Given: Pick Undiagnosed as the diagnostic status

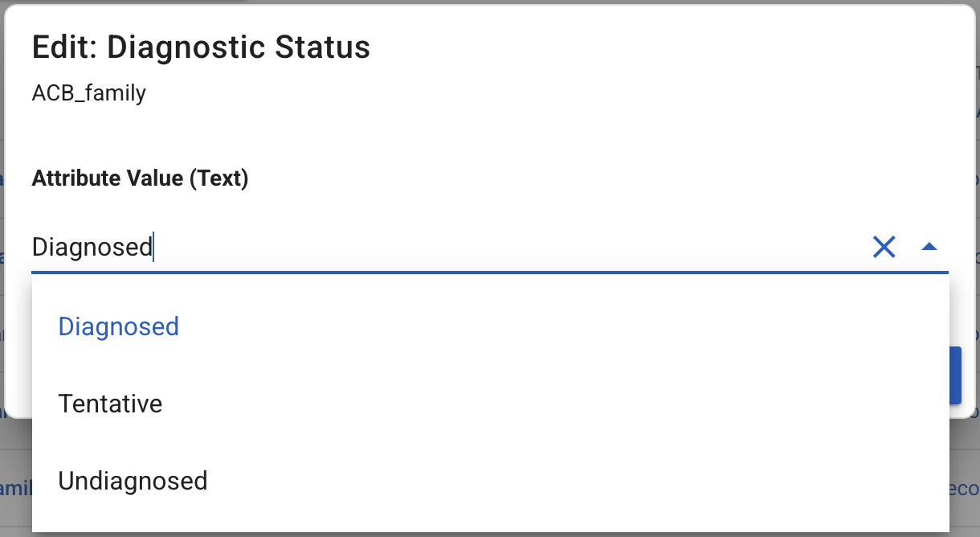Looking at the screenshot, I should tap(132, 481).
